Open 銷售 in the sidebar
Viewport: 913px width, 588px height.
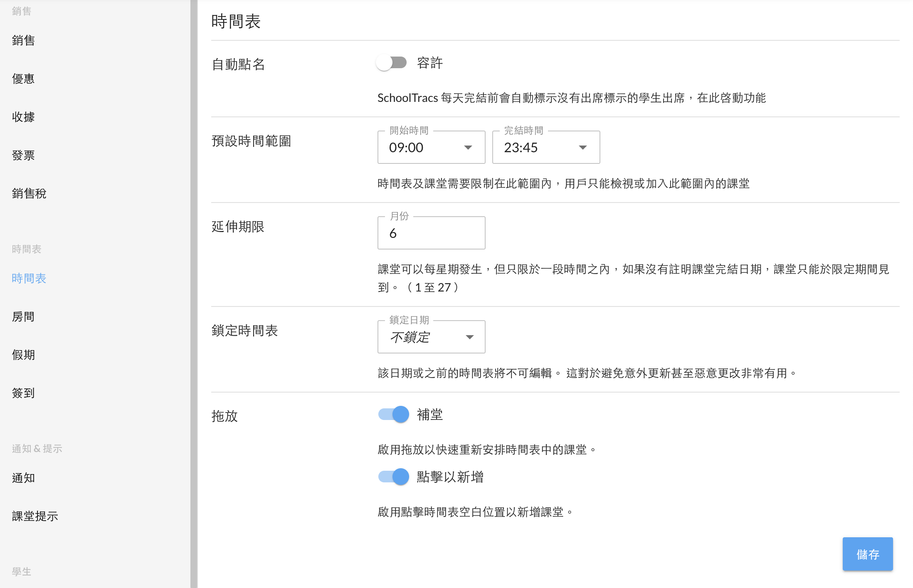[23, 40]
